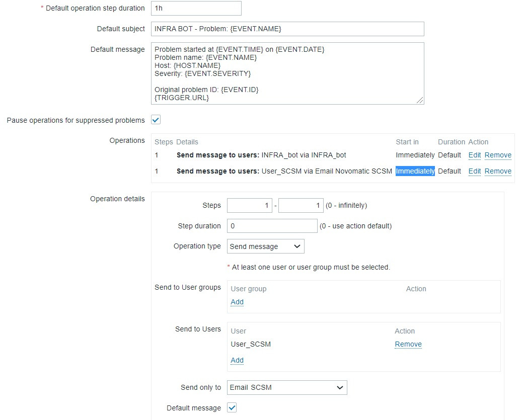Image resolution: width=520 pixels, height=420 pixels.
Task: Add another user under Send to Users
Action: 237,360
